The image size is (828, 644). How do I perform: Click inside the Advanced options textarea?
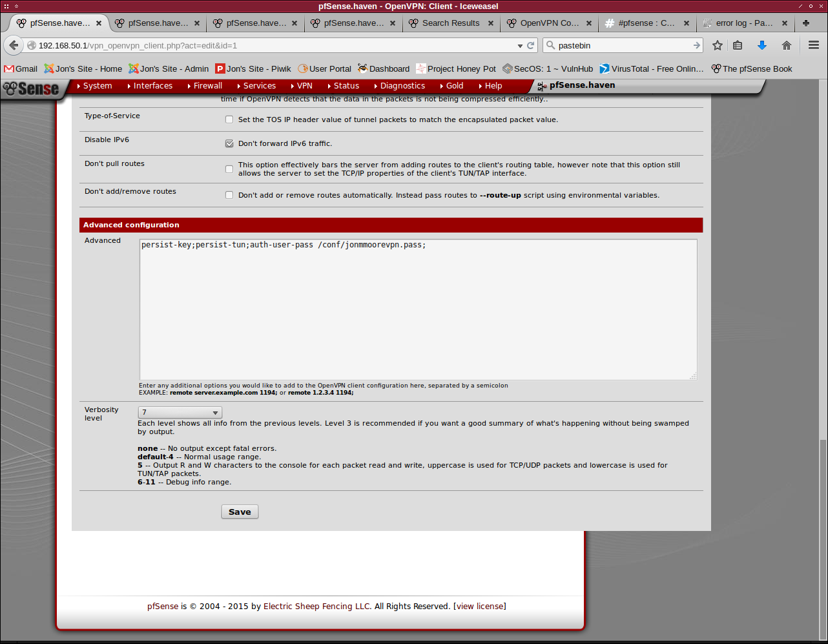(418, 309)
